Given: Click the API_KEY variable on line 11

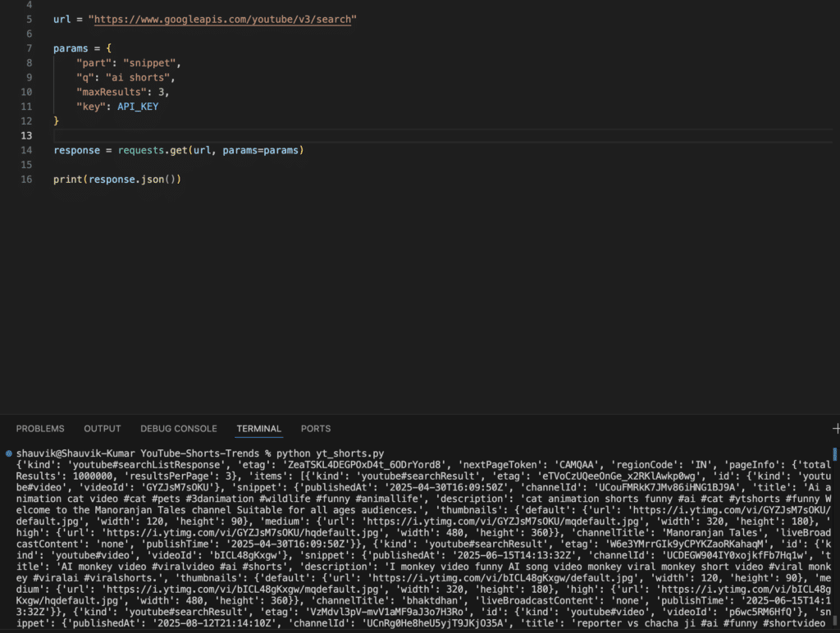Looking at the screenshot, I should (x=138, y=107).
